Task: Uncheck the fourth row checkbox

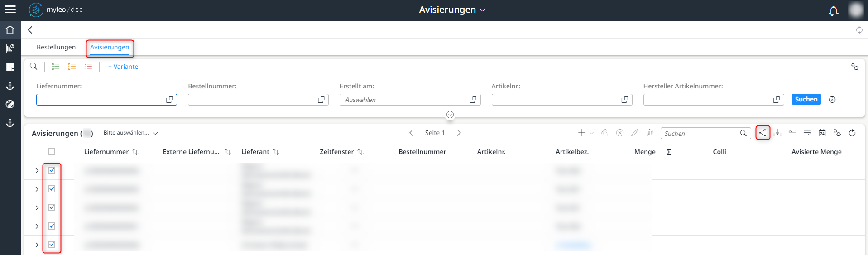Action: pyautogui.click(x=52, y=226)
